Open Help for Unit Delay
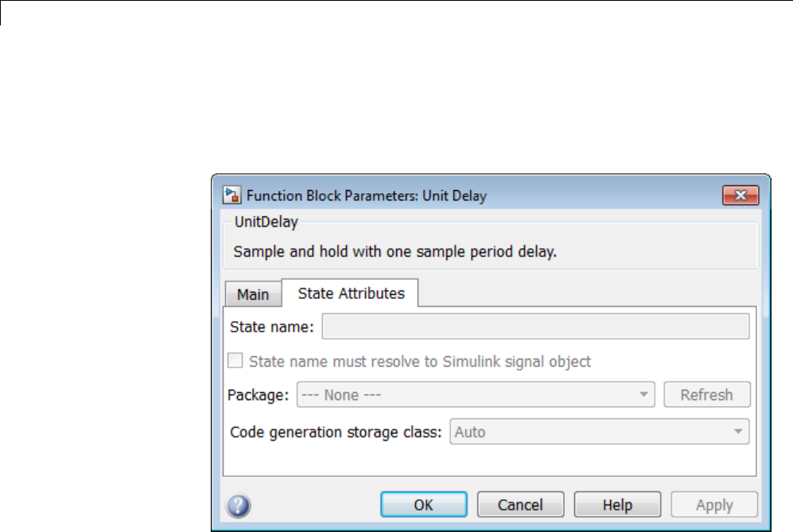Viewport: 793px width, 532px height. (617, 505)
